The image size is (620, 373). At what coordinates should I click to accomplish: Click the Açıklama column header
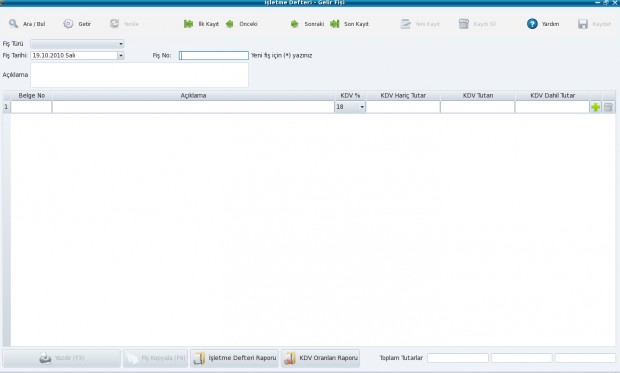coord(193,95)
